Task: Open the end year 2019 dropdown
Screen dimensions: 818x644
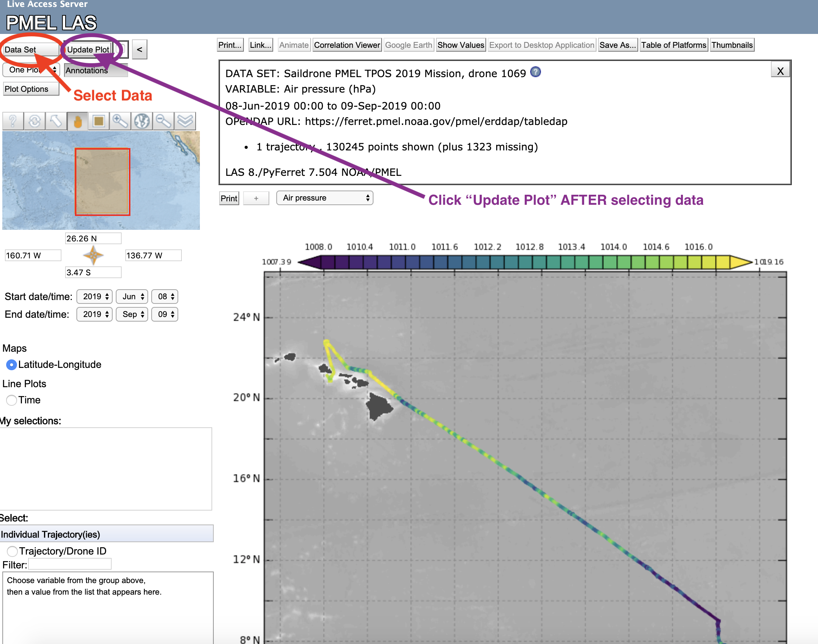Action: coord(95,314)
